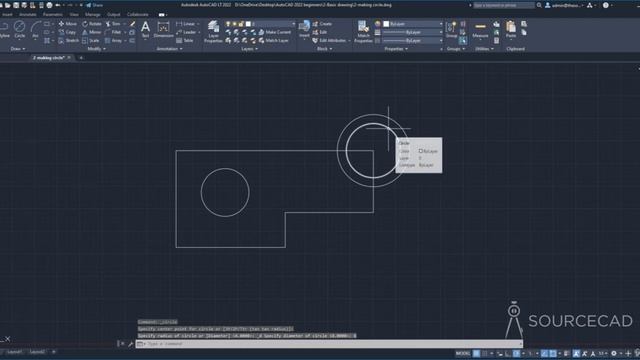
Task: Click the Stretch tool
Action: [69, 40]
